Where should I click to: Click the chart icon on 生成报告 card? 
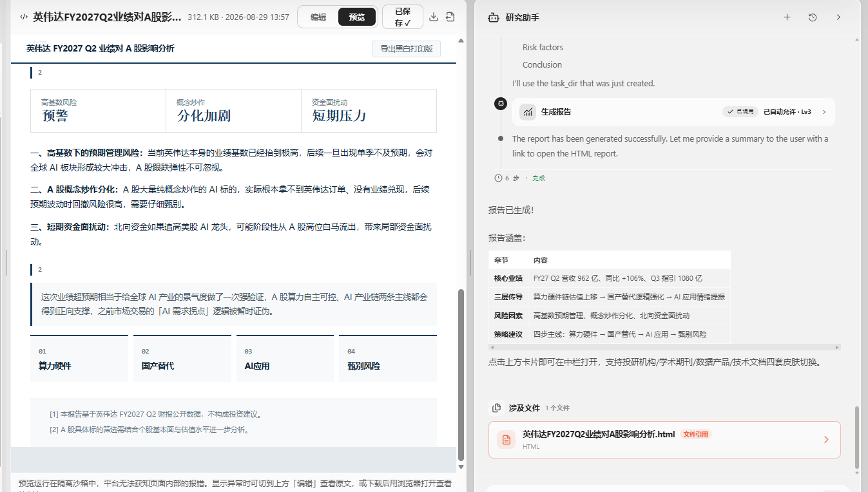tap(528, 112)
